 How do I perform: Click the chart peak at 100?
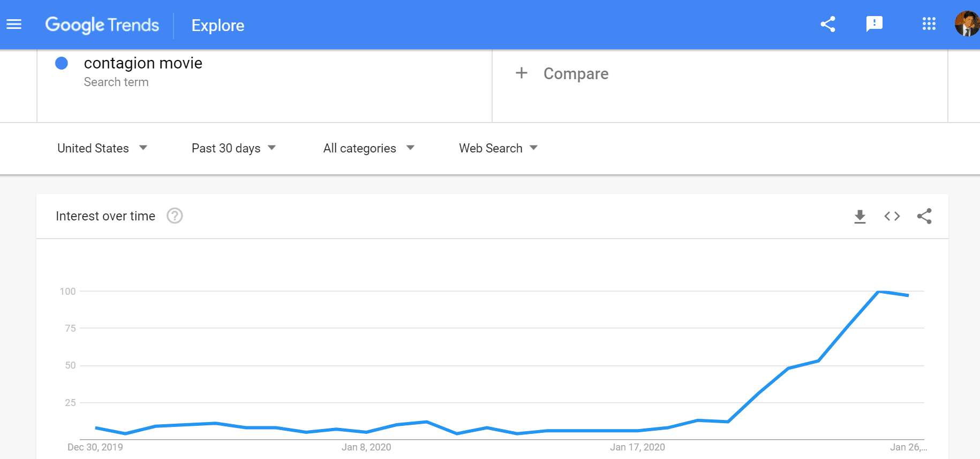click(879, 292)
